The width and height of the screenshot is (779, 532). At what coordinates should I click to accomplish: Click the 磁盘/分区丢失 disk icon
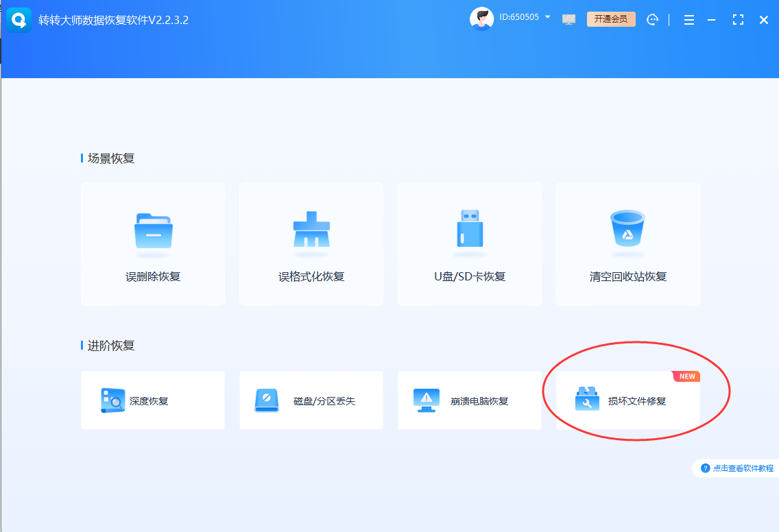pos(267,400)
